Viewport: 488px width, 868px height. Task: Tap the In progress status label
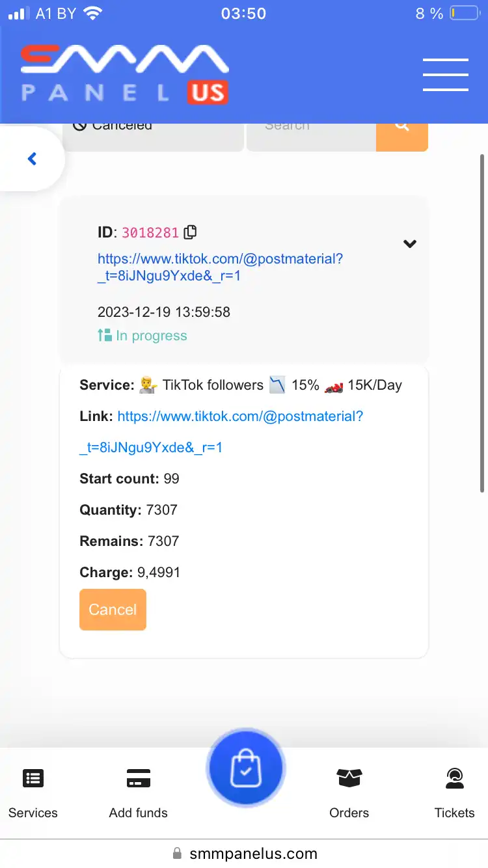142,336
